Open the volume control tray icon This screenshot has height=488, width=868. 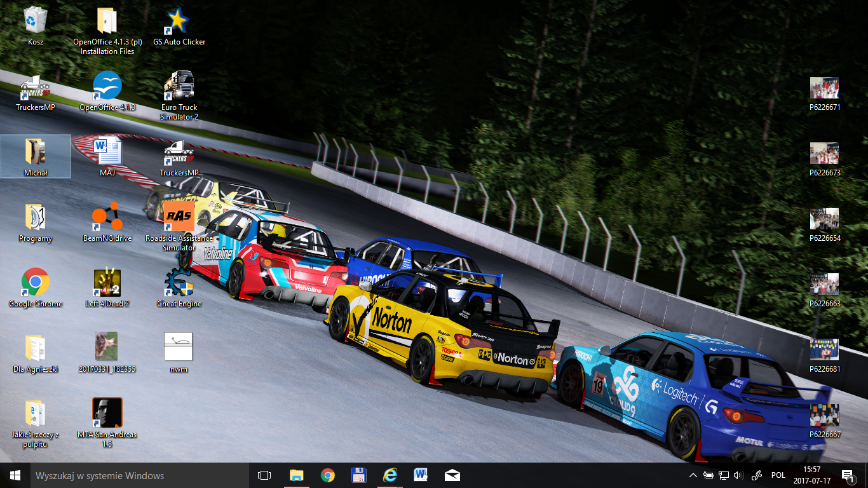pos(738,475)
